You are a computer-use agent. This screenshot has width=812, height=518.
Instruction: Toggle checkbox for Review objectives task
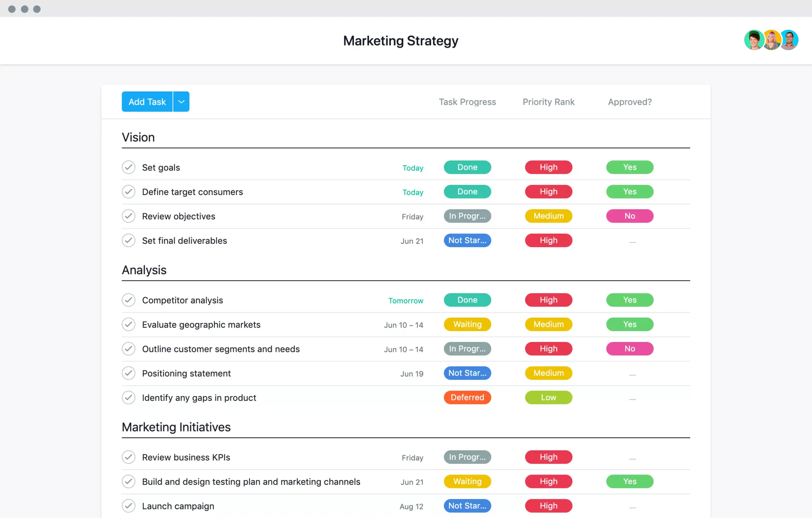pyautogui.click(x=128, y=216)
